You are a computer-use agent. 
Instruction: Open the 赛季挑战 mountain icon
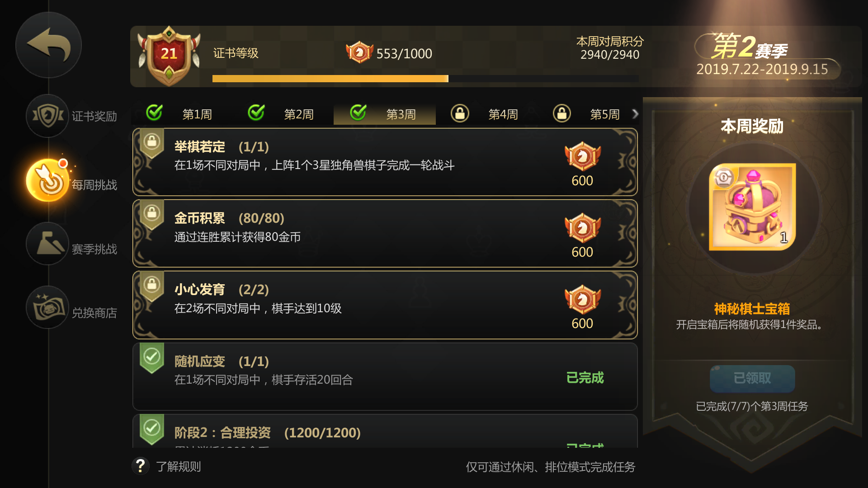tap(47, 244)
